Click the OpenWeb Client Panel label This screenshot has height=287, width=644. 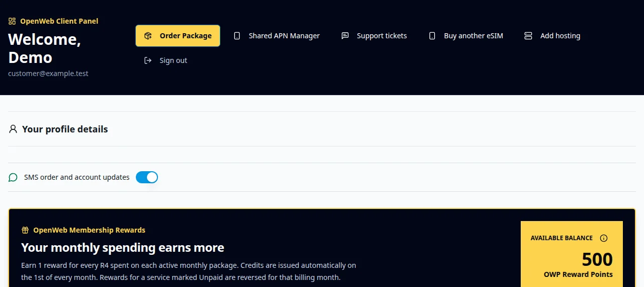tap(59, 21)
